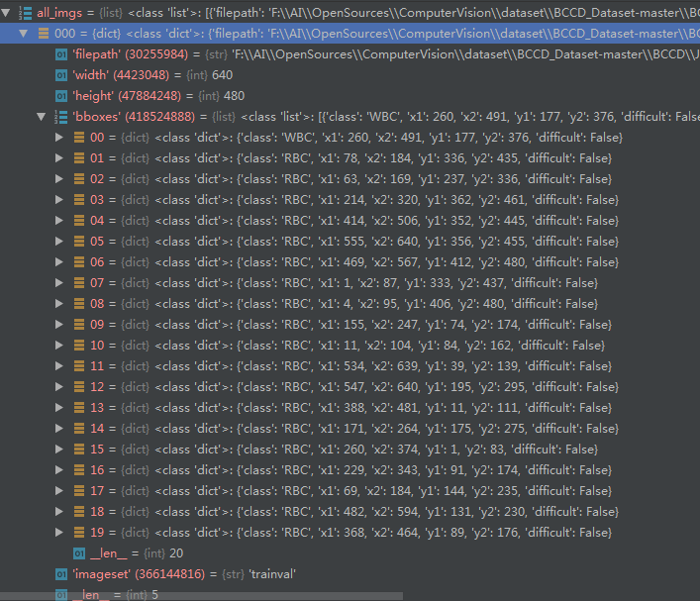The width and height of the screenshot is (700, 601).
Task: Expand bbox entry 11 arrow
Action: point(59,365)
